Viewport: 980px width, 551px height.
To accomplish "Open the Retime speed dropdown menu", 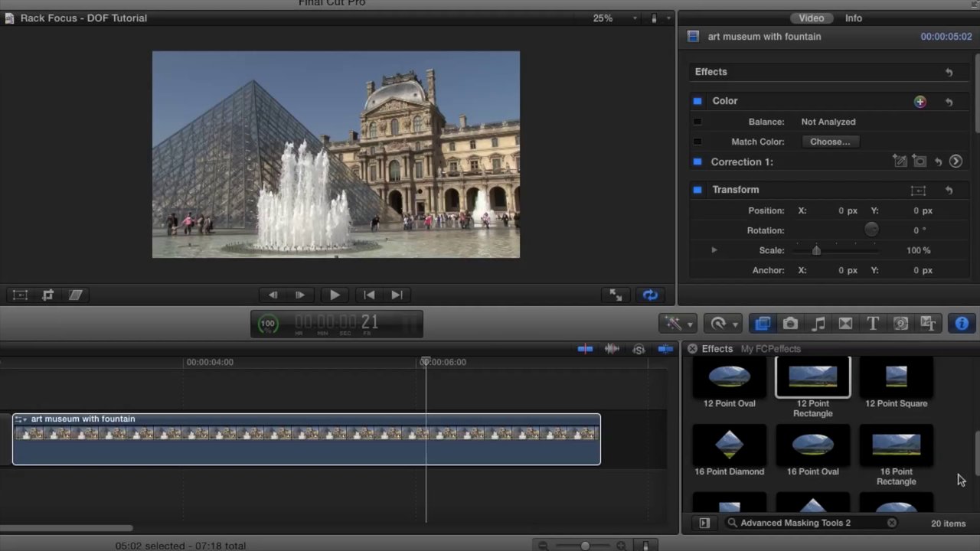I will pyautogui.click(x=722, y=324).
